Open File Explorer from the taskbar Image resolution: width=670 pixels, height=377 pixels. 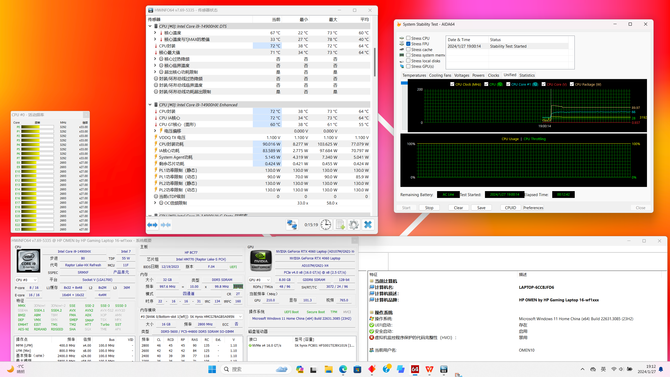tap(328, 369)
